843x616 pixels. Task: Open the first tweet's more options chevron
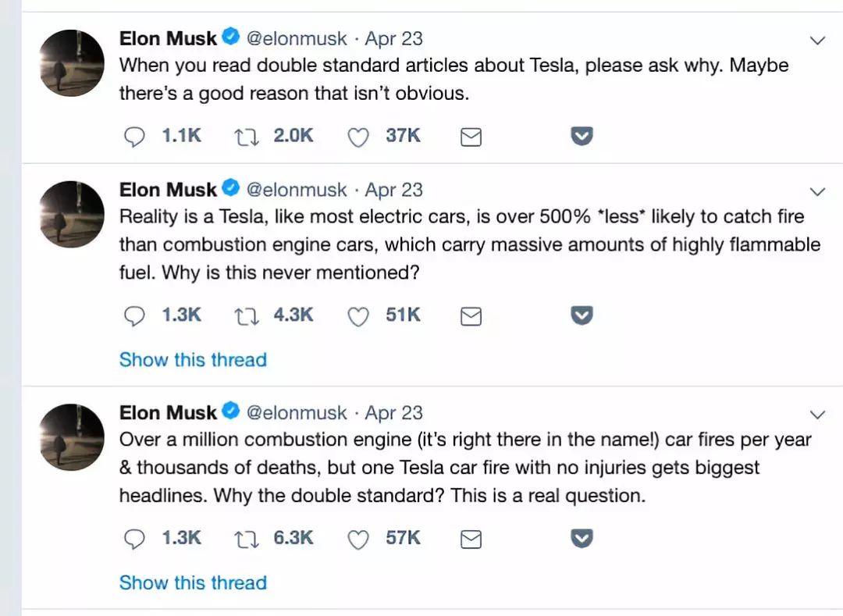coord(817,41)
